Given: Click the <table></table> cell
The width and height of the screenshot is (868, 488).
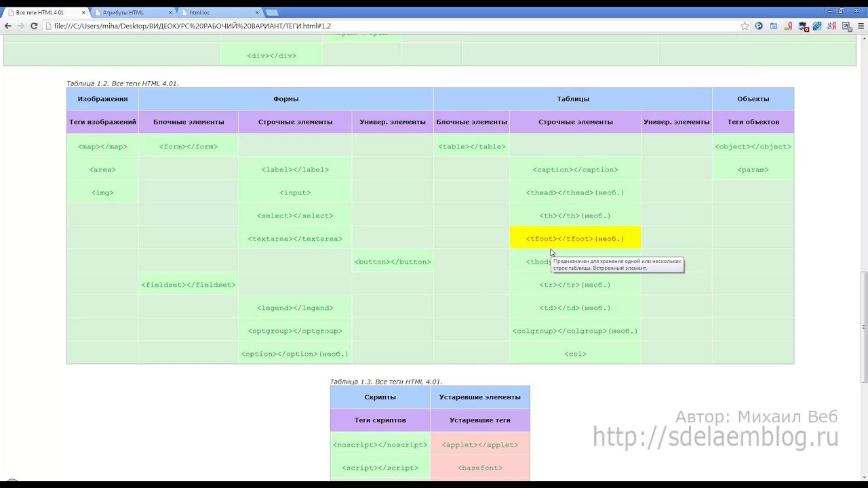Looking at the screenshot, I should coord(471,146).
